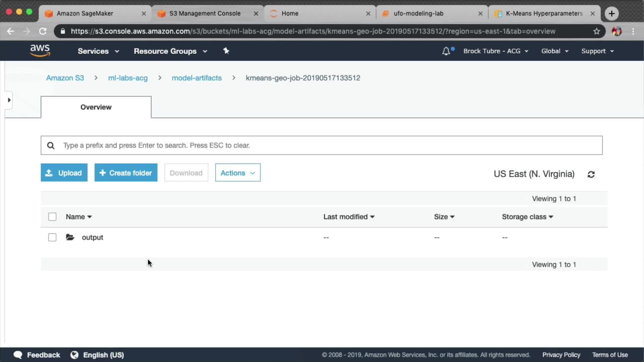This screenshot has width=644, height=362.
Task: Toggle the select-all checkbox in header
Action: pos(52,217)
